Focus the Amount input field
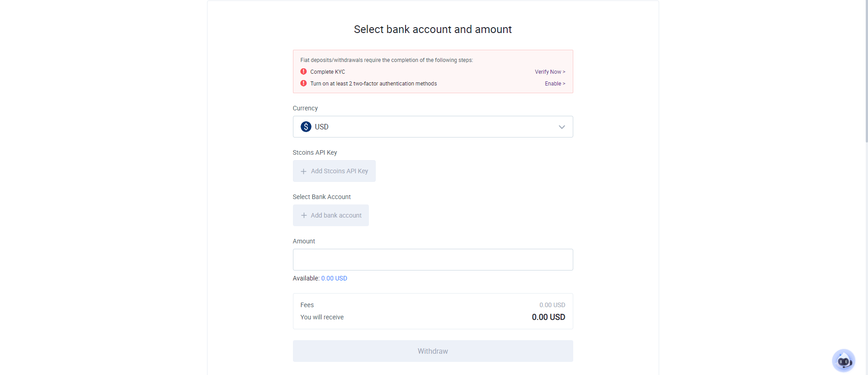The height and width of the screenshot is (375, 868). tap(433, 260)
